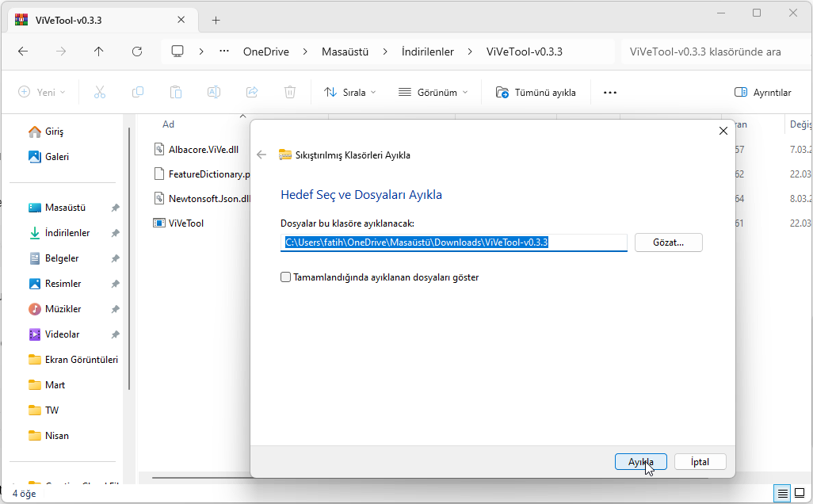
Task: Click the Paste icon in the toolbar
Action: click(175, 92)
